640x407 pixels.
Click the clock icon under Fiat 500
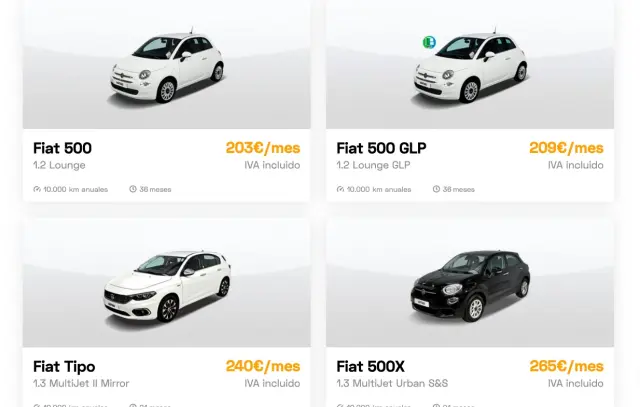coord(133,189)
